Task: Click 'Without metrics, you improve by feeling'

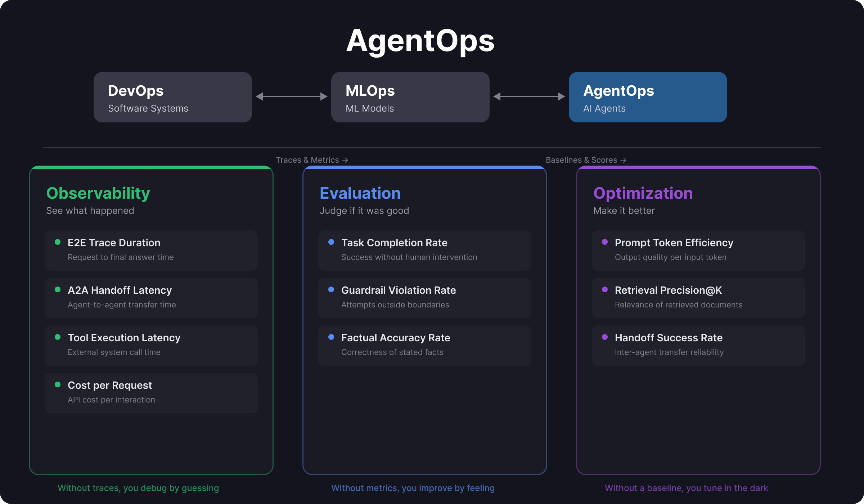Action: click(413, 488)
